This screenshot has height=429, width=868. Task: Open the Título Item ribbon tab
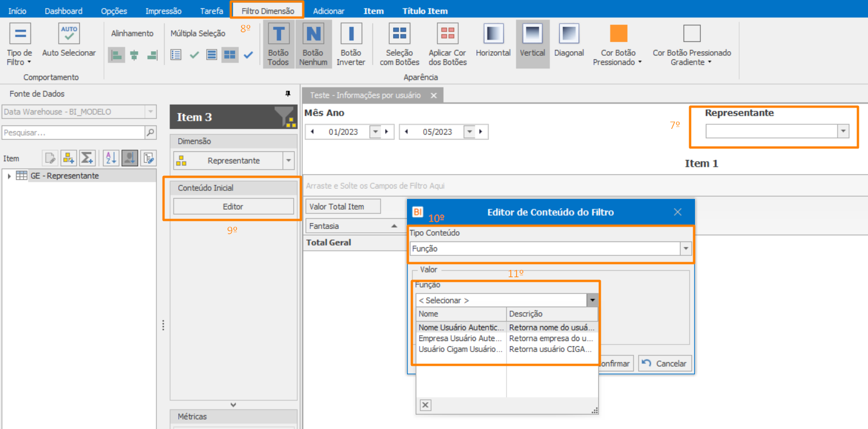(x=425, y=11)
